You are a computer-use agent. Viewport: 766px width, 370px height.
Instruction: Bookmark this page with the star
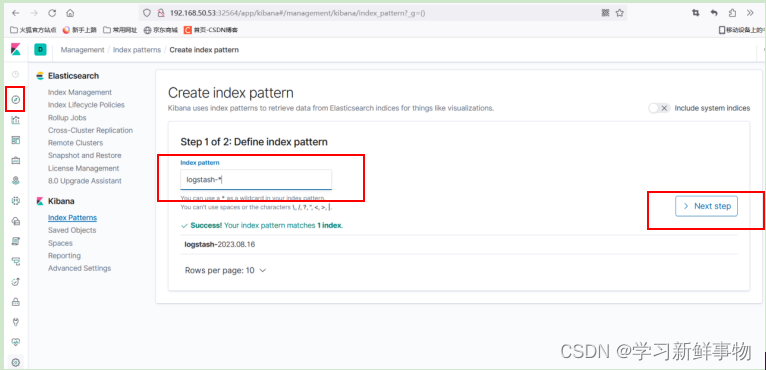tap(619, 13)
